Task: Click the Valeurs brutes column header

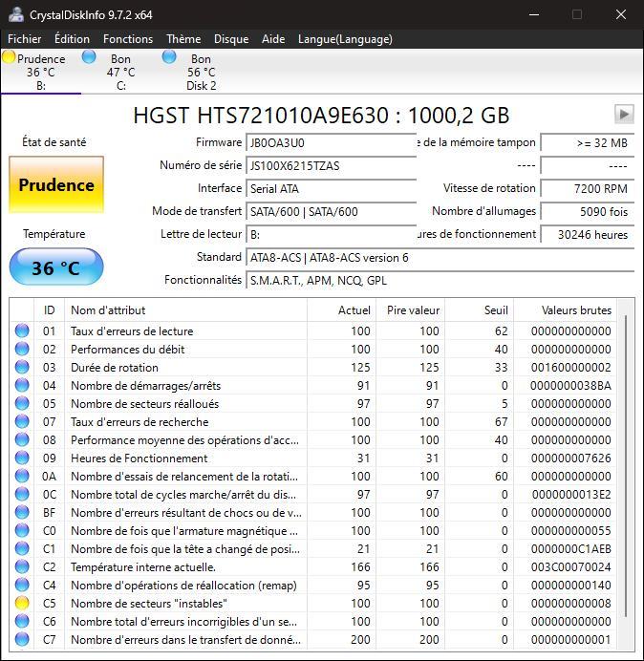Action: pos(565,310)
